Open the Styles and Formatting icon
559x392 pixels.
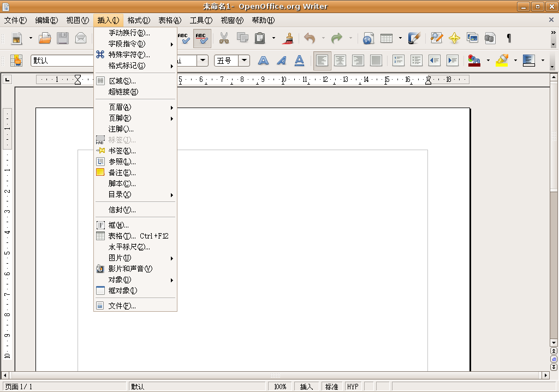[16, 61]
